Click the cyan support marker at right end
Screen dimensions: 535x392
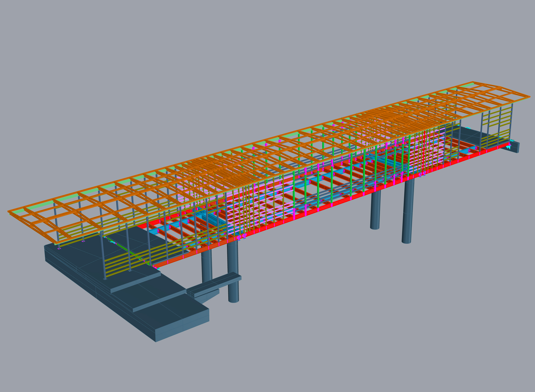point(508,147)
